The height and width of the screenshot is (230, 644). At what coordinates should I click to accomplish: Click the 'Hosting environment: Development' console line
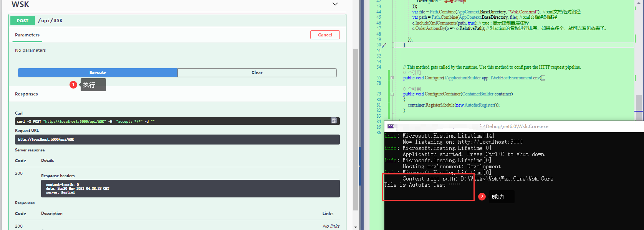pyautogui.click(x=452, y=166)
